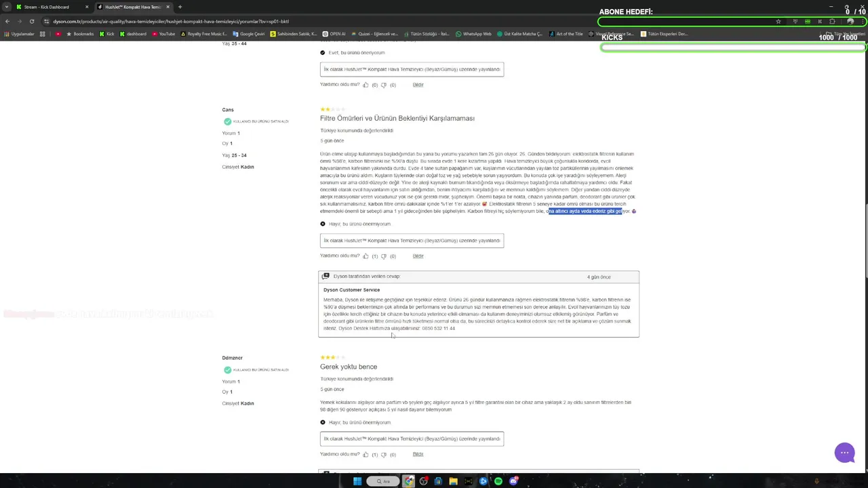Image resolution: width=868 pixels, height=488 pixels.
Task: Dislike the Ddmzncr review with thumbs down
Action: [384, 454]
